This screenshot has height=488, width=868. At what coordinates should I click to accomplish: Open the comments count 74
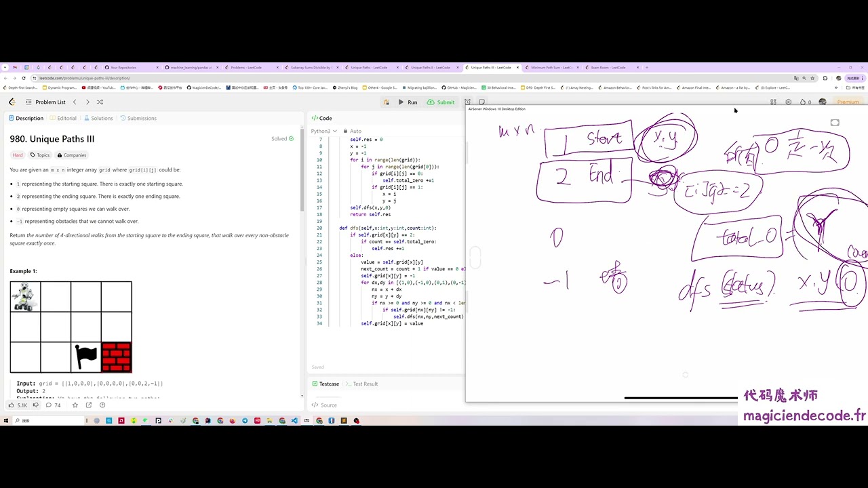click(x=53, y=405)
